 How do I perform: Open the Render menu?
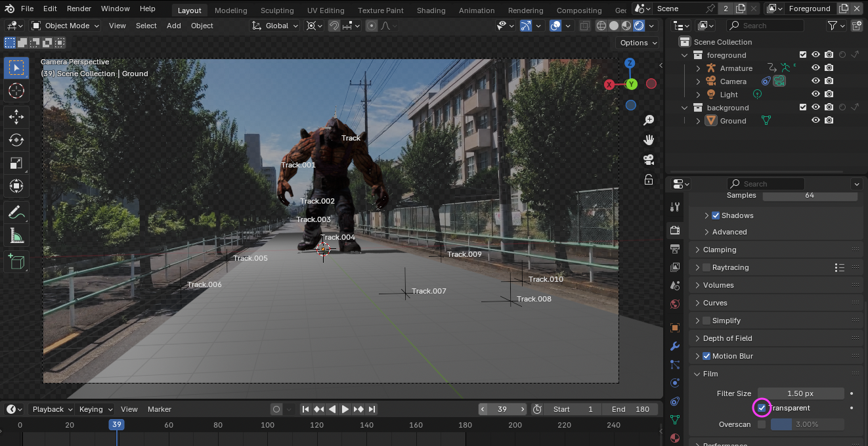[x=79, y=9]
